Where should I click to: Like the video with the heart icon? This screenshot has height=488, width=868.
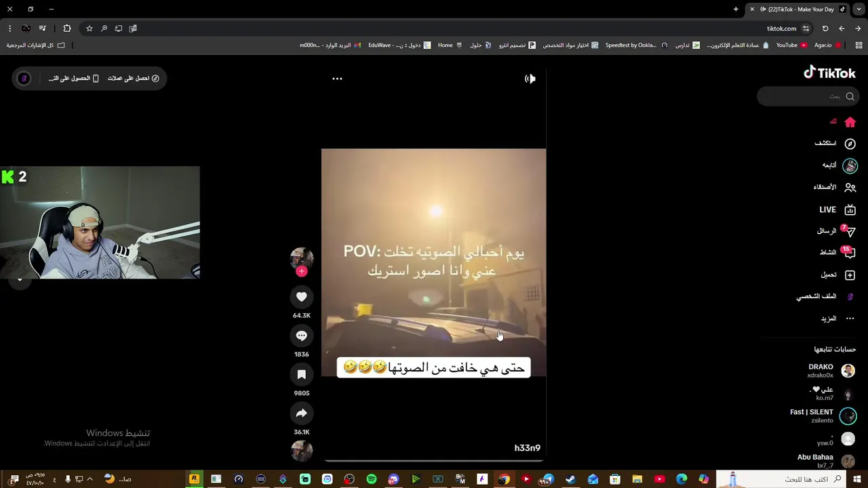(x=302, y=297)
